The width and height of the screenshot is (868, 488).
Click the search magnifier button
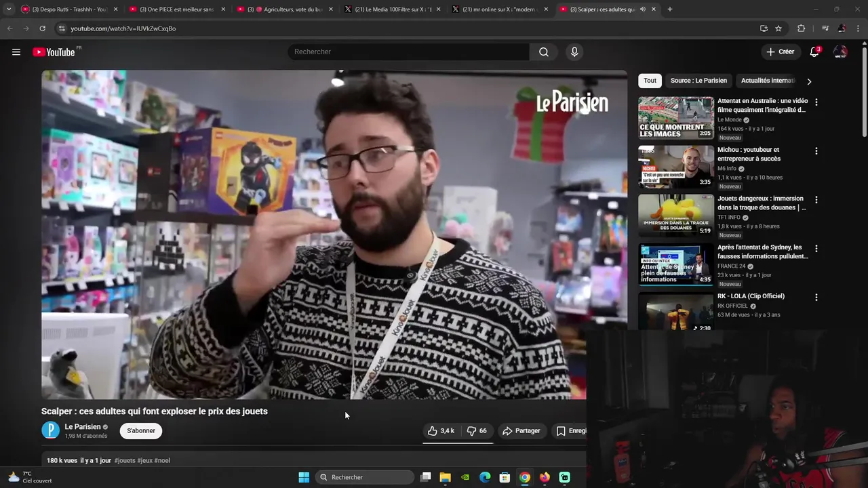[544, 52]
